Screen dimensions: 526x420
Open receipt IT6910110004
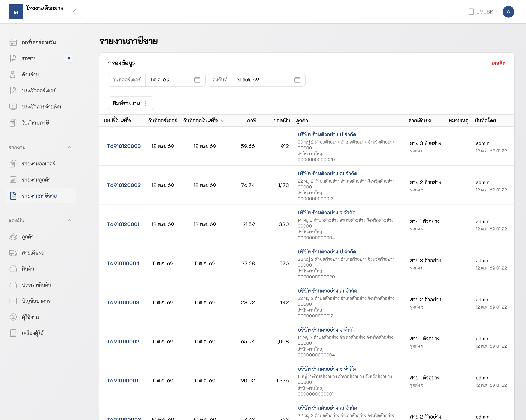tap(122, 264)
